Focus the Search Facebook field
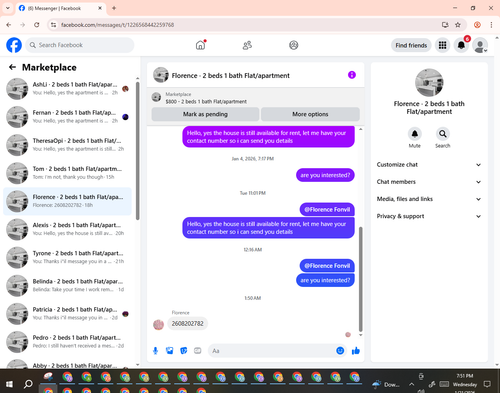500x393 pixels. [80, 45]
